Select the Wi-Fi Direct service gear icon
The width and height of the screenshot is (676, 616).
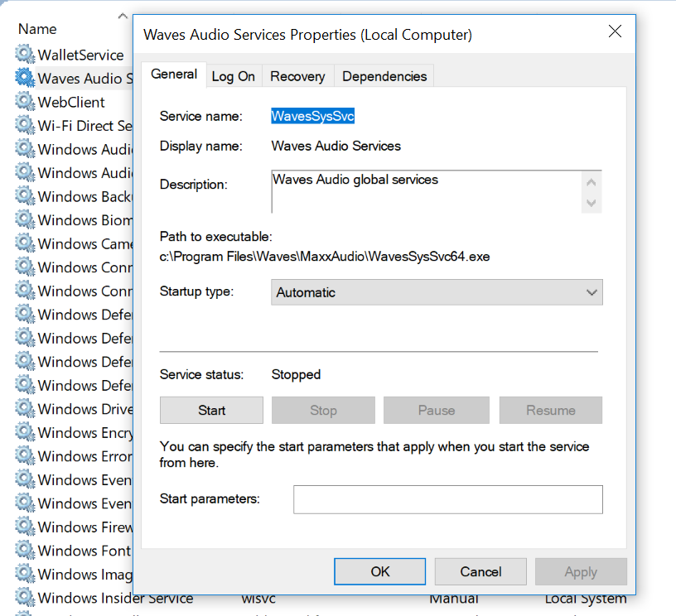pyautogui.click(x=25, y=125)
